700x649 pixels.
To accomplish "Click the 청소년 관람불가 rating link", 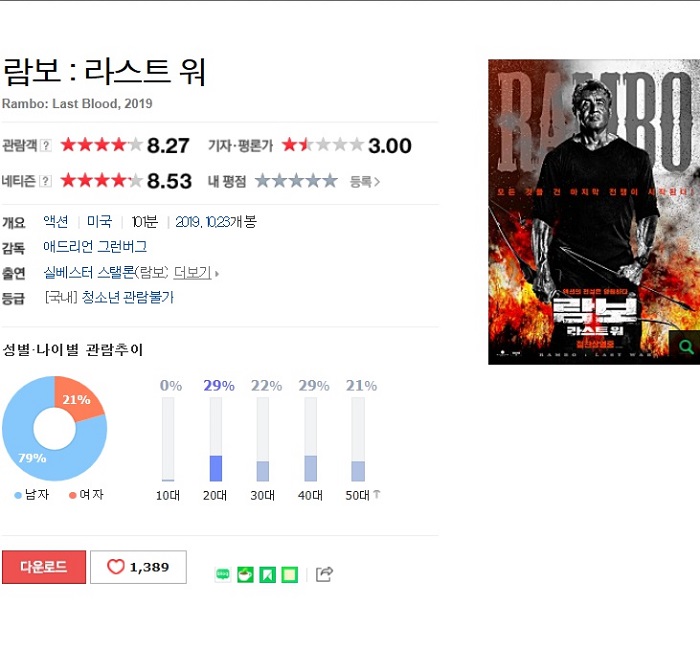I will tap(128, 297).
